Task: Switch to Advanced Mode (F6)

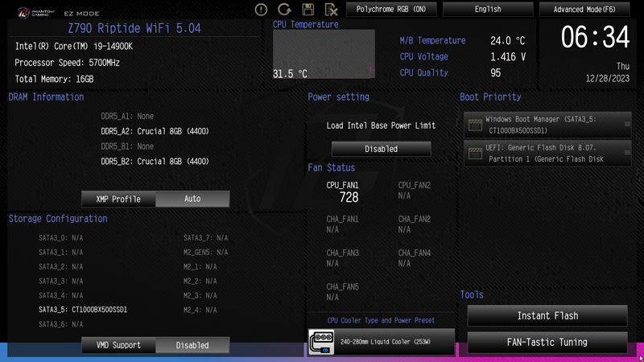Action: tap(584, 9)
